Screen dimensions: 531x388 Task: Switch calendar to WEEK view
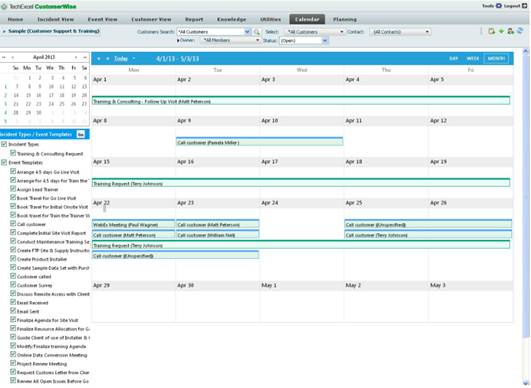(x=473, y=59)
